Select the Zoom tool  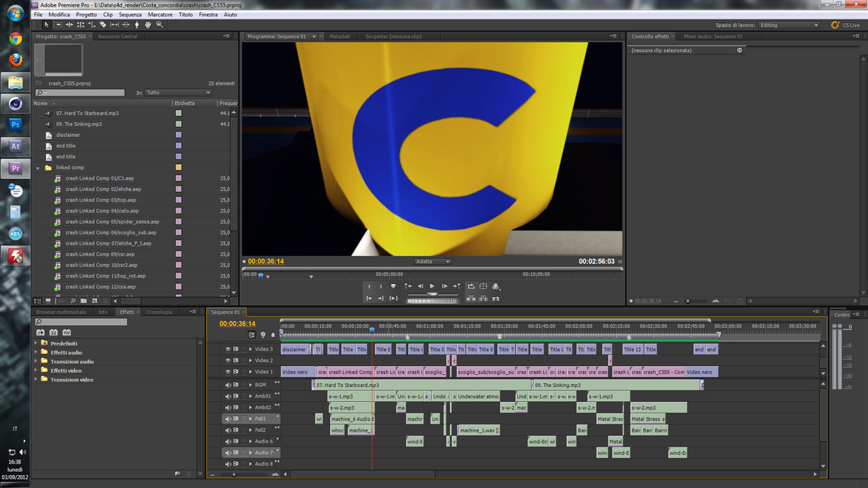159,24
